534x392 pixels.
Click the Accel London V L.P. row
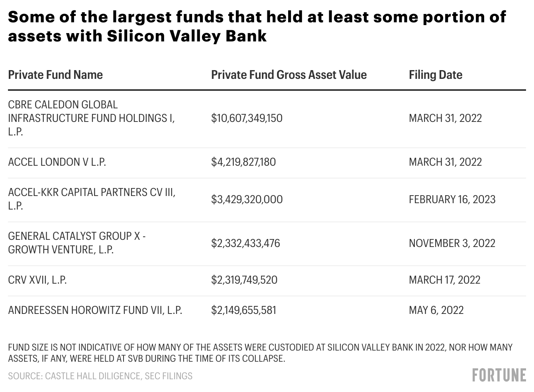click(57, 162)
